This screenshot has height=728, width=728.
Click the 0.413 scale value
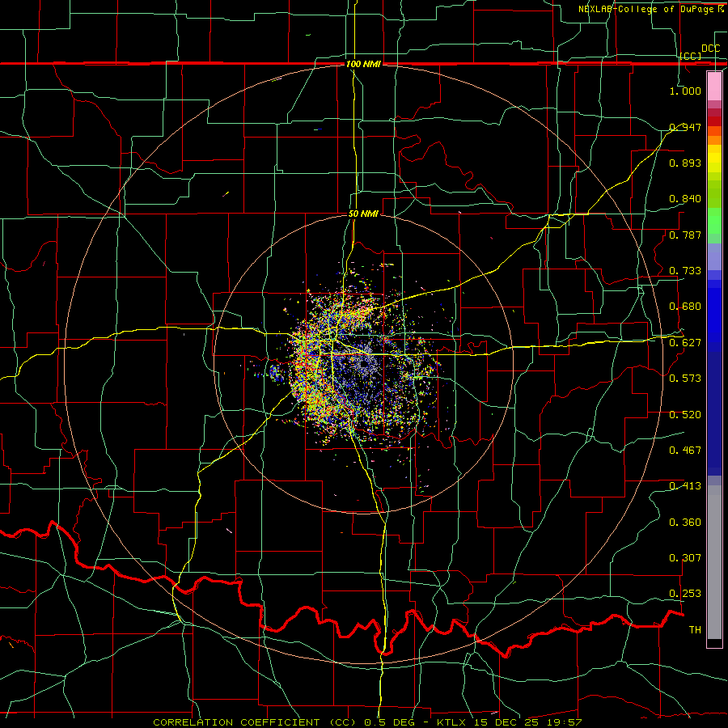click(685, 486)
